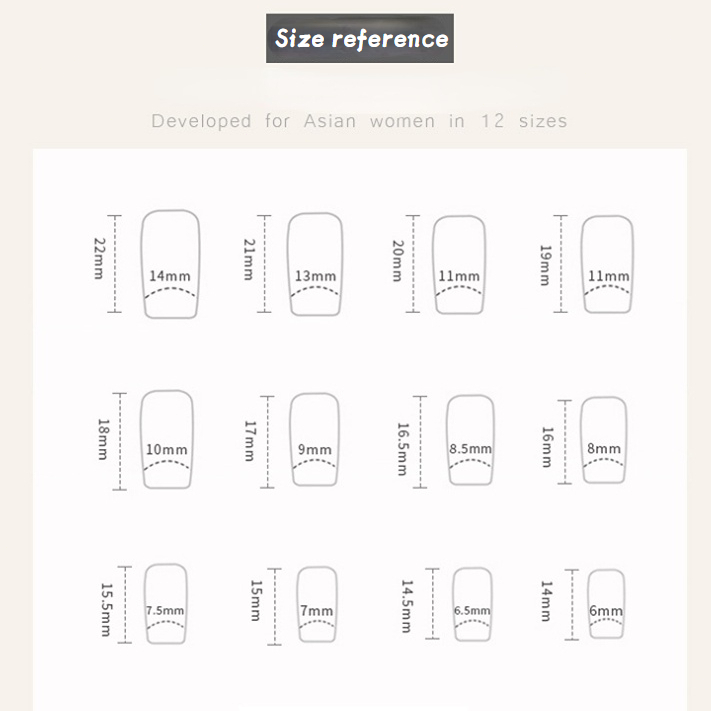
Task: Click the 21mm height dimension label
Action: pos(250,259)
